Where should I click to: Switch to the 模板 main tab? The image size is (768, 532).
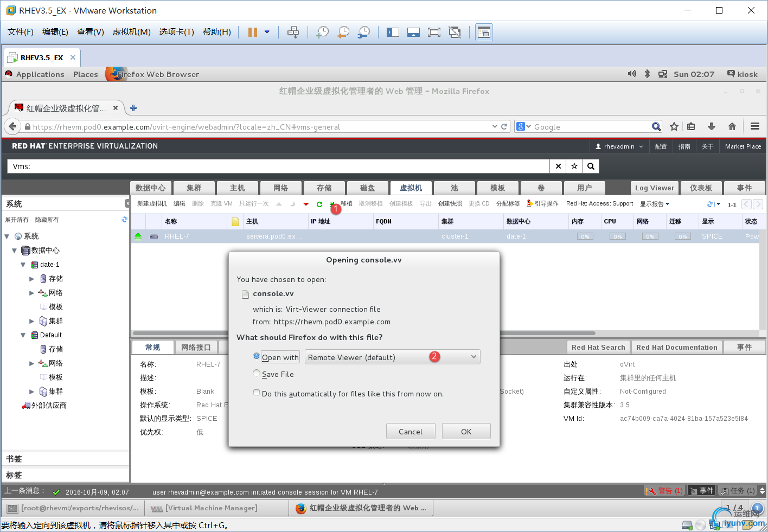tap(497, 188)
